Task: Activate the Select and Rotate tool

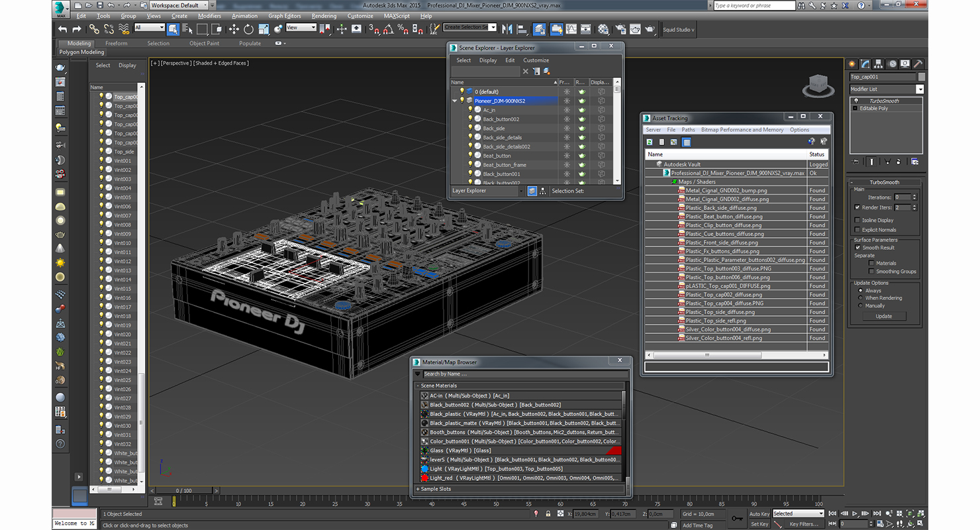Action: [248, 29]
